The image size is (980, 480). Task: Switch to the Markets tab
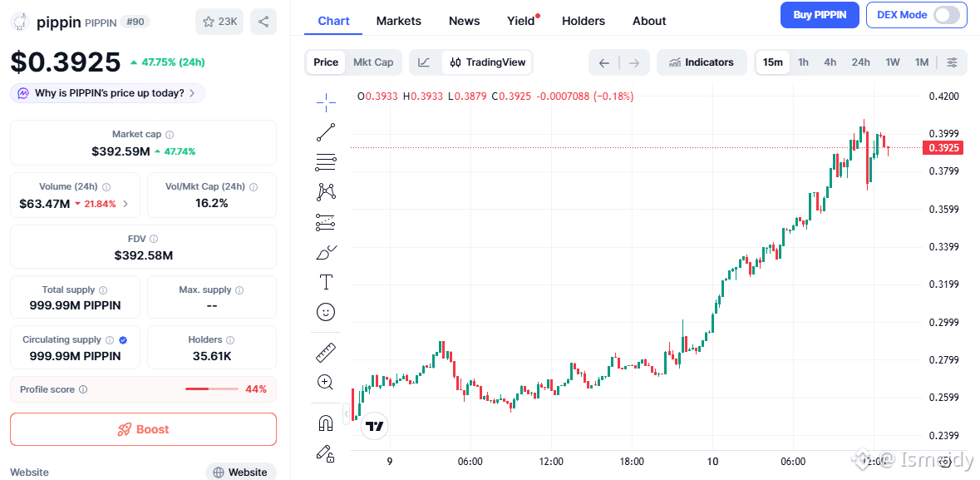pos(398,21)
